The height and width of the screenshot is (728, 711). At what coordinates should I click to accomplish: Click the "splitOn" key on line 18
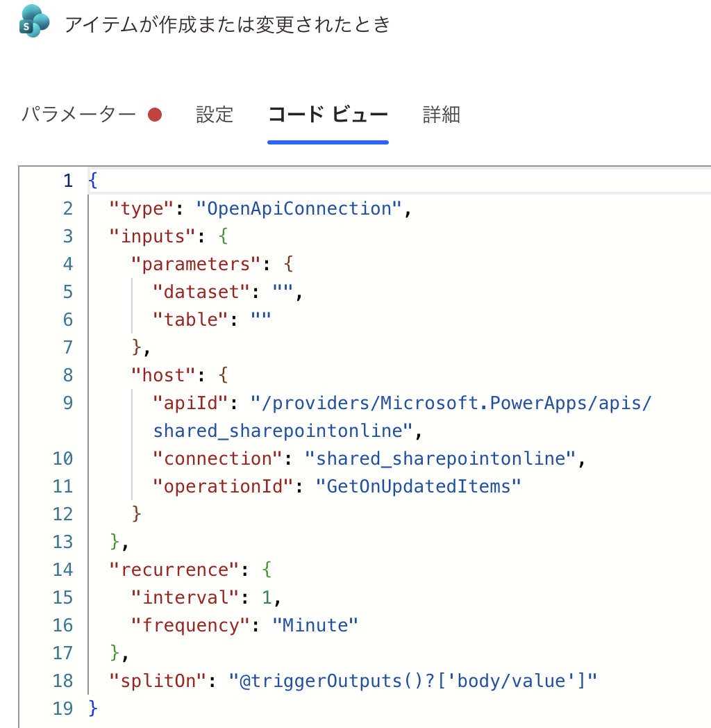(x=158, y=681)
